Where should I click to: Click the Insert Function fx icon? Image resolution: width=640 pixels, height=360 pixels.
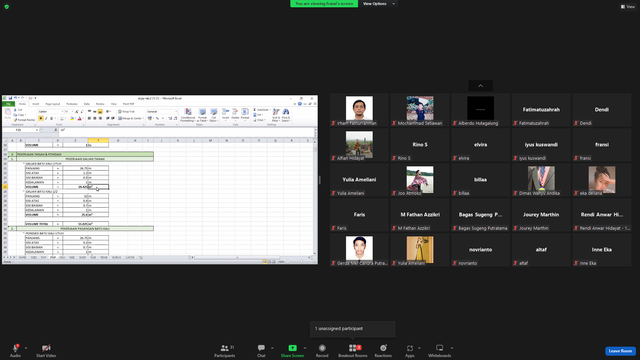coord(56,130)
